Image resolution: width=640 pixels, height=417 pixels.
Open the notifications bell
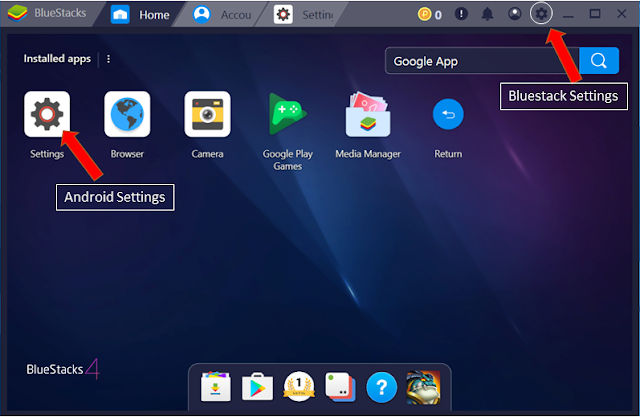(x=487, y=14)
